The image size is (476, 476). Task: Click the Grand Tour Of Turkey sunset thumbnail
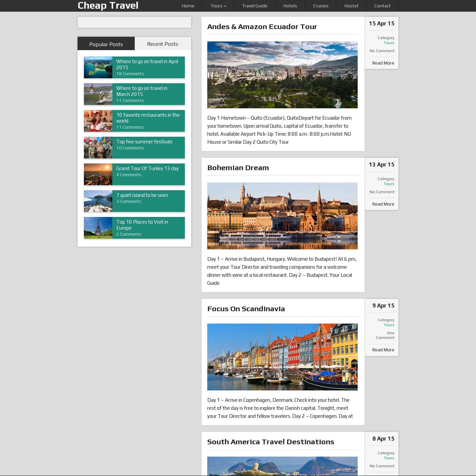[x=98, y=174]
